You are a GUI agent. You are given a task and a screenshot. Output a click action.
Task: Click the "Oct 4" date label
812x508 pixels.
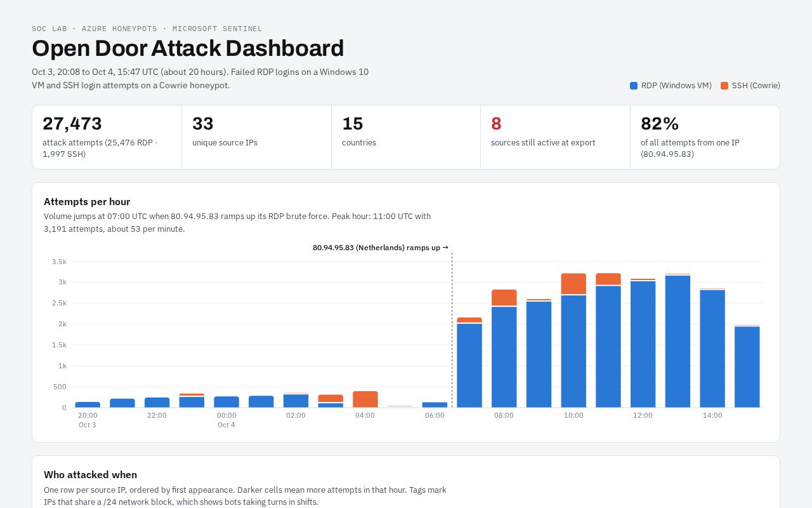click(x=226, y=425)
